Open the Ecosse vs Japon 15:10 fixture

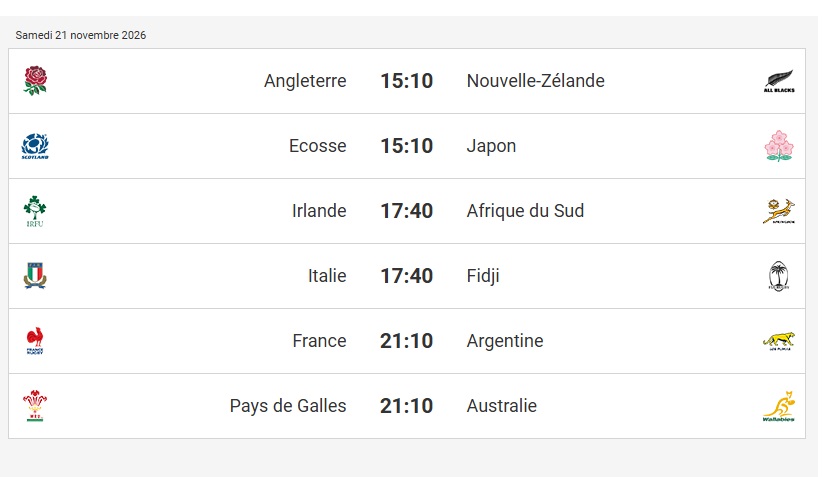(x=407, y=146)
